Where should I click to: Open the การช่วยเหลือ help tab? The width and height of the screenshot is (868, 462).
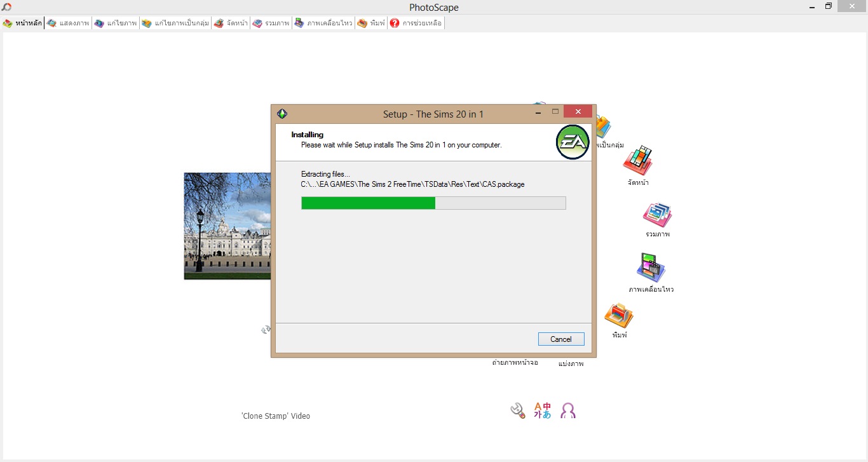click(x=416, y=23)
